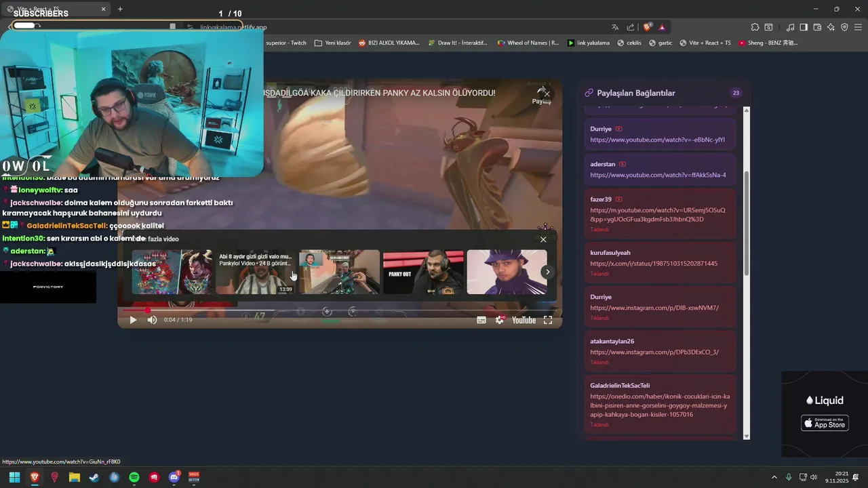Open the Windows Start menu
This screenshot has width=868, height=488.
click(14, 477)
